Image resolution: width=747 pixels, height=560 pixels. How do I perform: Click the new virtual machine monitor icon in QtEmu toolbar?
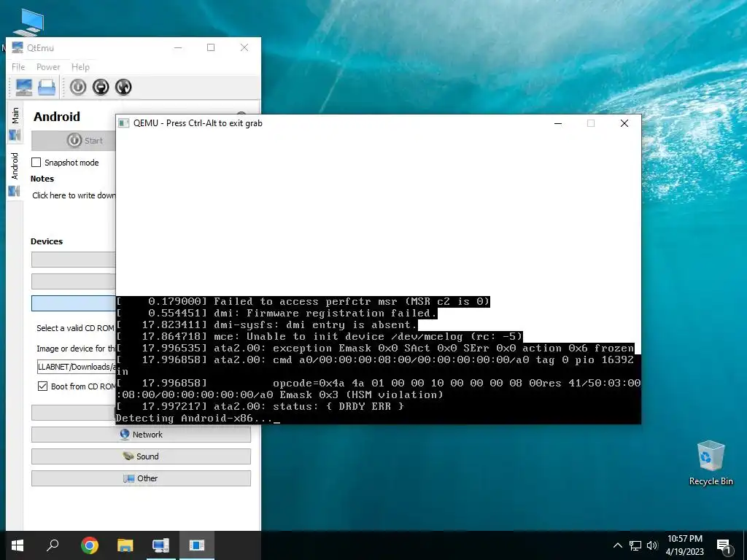tap(24, 87)
